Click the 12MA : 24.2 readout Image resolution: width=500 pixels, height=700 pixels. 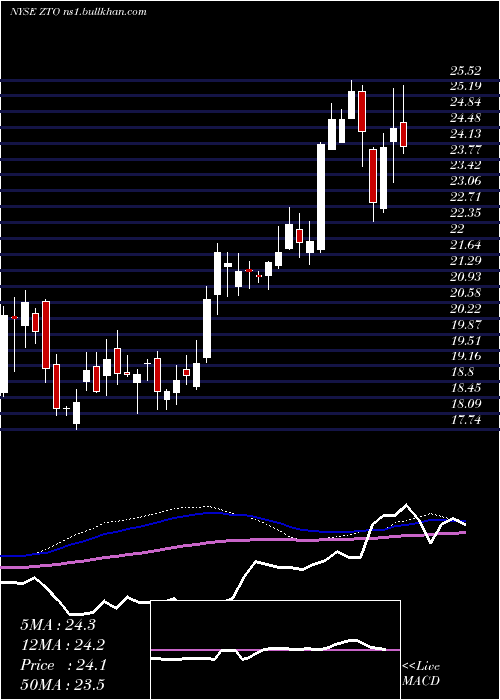[x=62, y=645]
